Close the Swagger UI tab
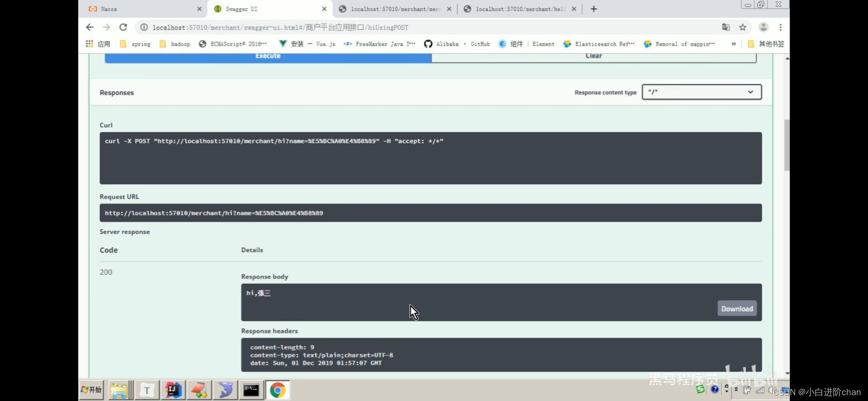The image size is (868, 401). pyautogui.click(x=324, y=9)
